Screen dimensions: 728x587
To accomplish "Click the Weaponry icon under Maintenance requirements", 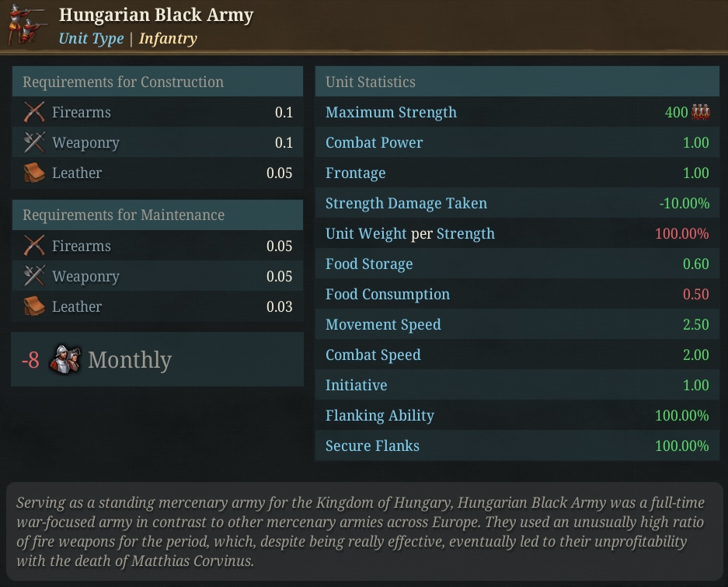I will 34,276.
